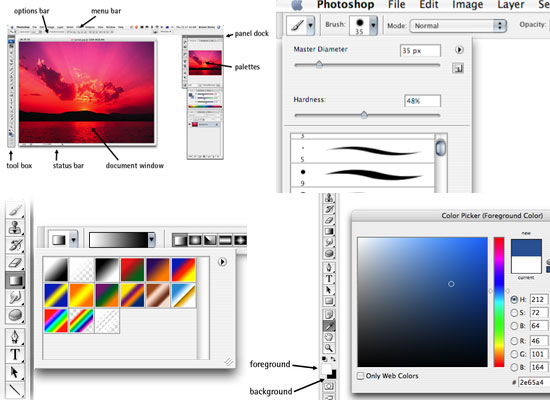The width and height of the screenshot is (550, 400).
Task: Select Eraser tool in gradient picker toolbox
Action: (15, 262)
